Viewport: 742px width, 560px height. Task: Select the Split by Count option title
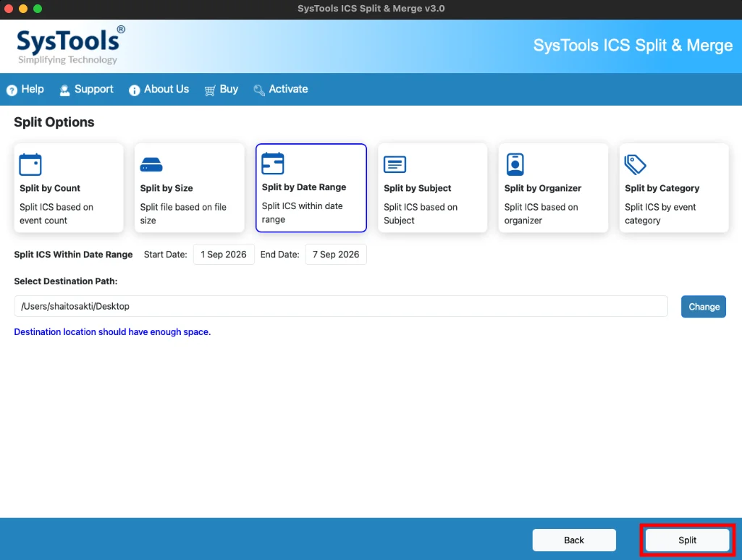click(x=50, y=188)
